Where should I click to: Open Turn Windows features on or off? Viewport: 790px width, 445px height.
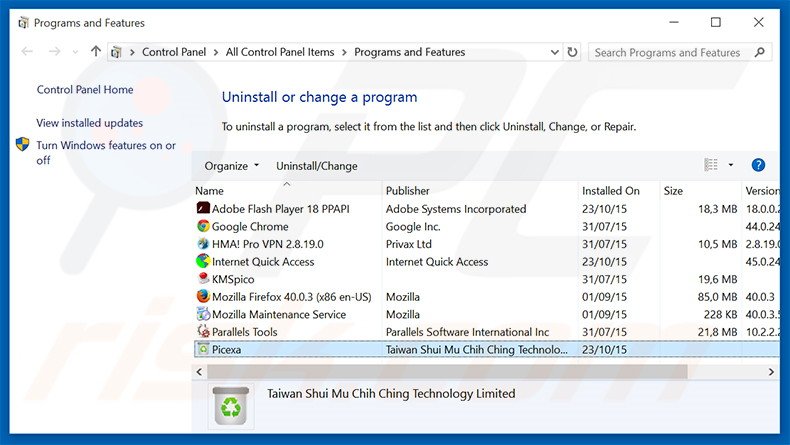[x=106, y=153]
